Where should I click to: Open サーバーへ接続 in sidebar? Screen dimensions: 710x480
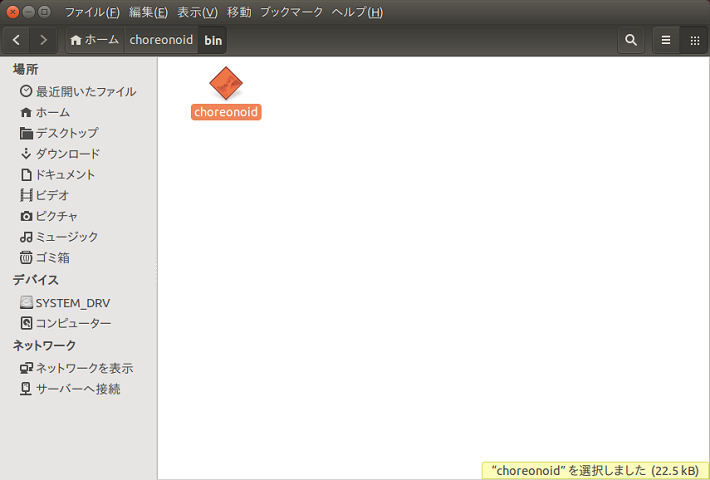pos(77,389)
